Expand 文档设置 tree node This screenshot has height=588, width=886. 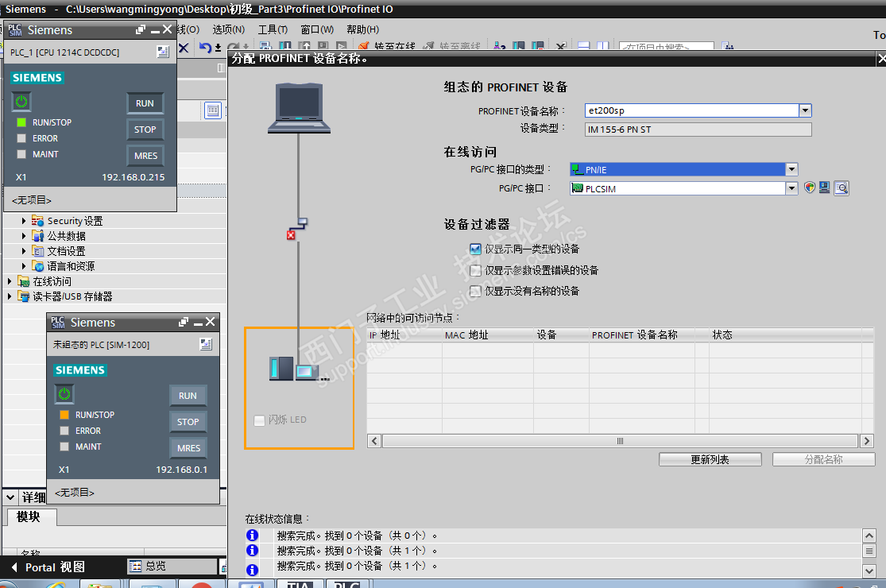[x=24, y=251]
